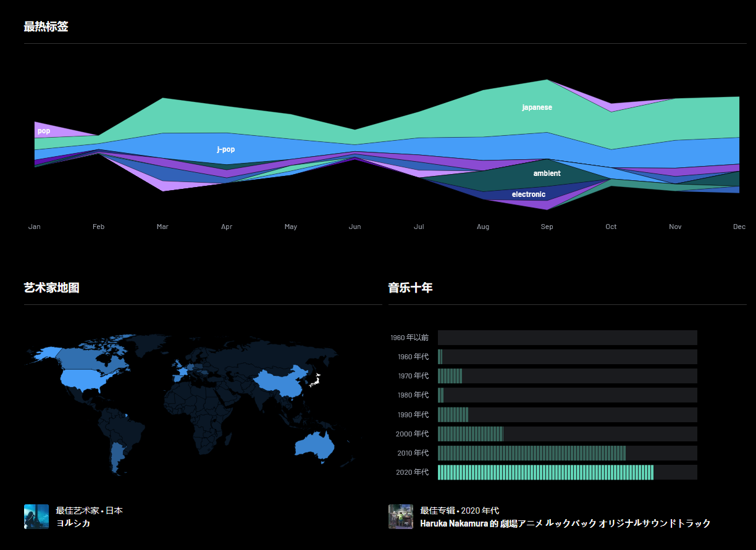
Task: Click the ambient tag region
Action: [x=547, y=173]
